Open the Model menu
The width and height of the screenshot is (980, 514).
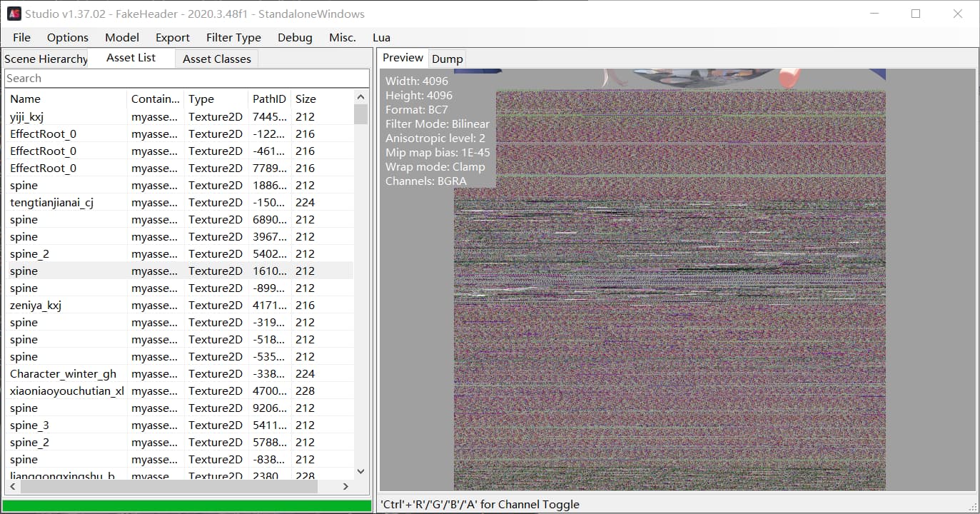point(122,38)
